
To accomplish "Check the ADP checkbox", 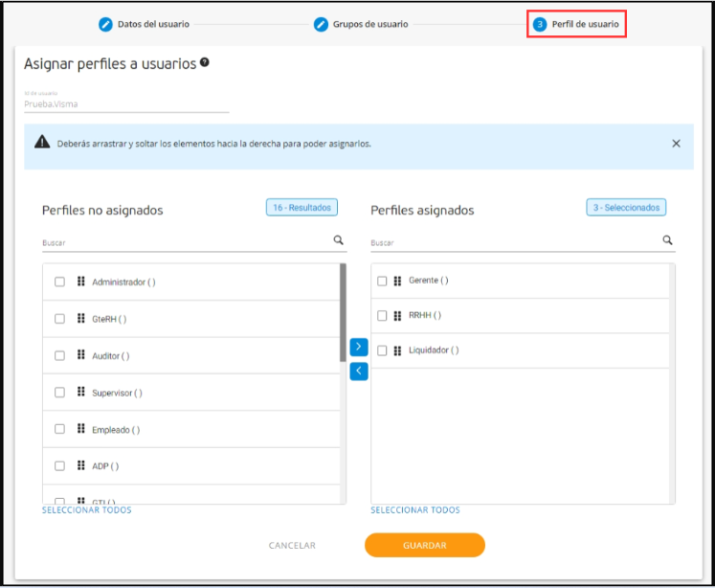I will click(x=59, y=465).
